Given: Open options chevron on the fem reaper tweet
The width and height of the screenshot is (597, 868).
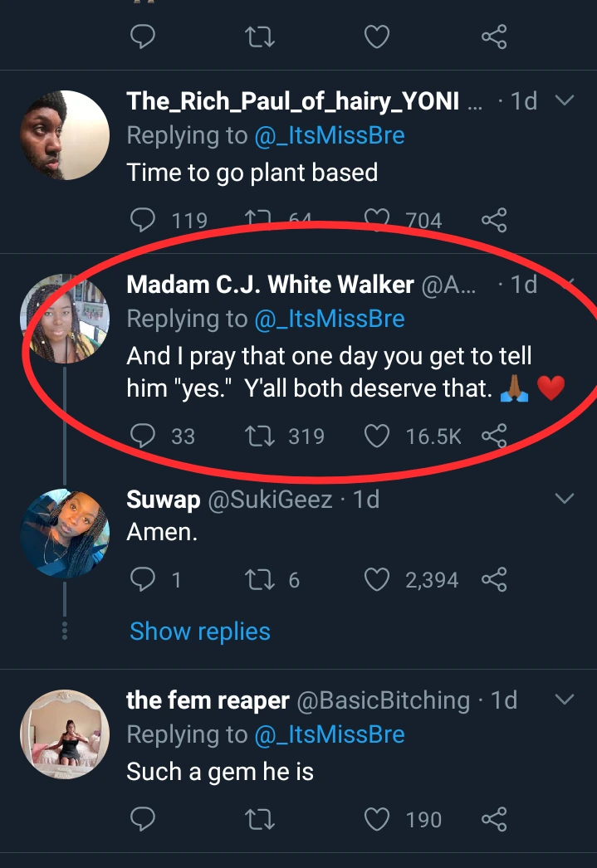Looking at the screenshot, I should tap(564, 700).
